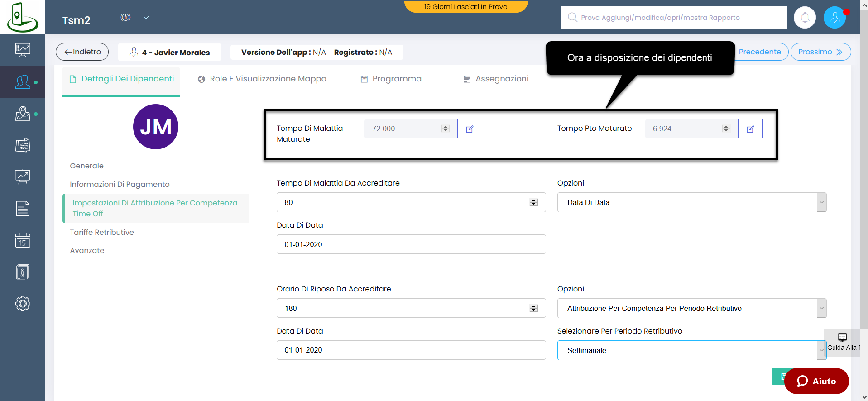The height and width of the screenshot is (401, 868).
Task: Click the Tempo Di Malattia Da Accreditare stepper
Action: [533, 202]
